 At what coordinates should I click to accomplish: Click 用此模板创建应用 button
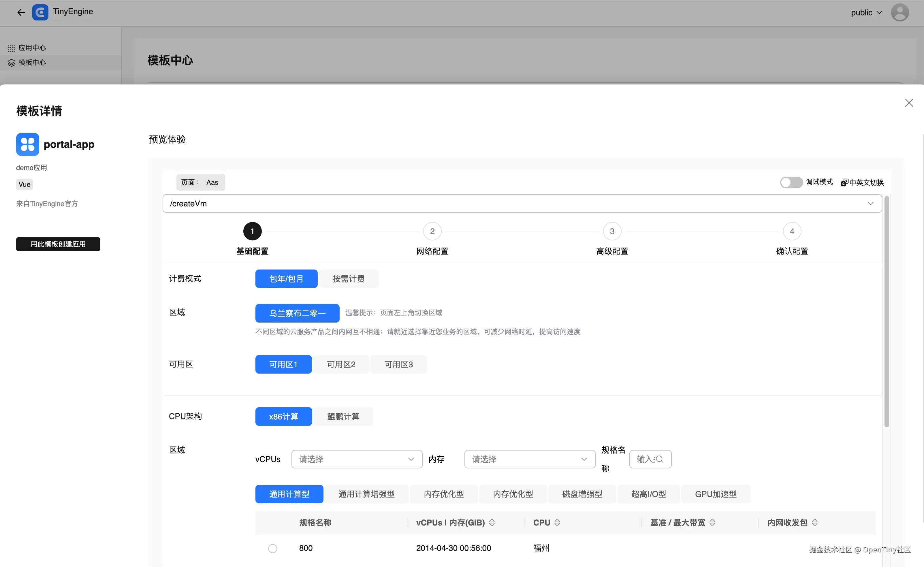tap(58, 244)
